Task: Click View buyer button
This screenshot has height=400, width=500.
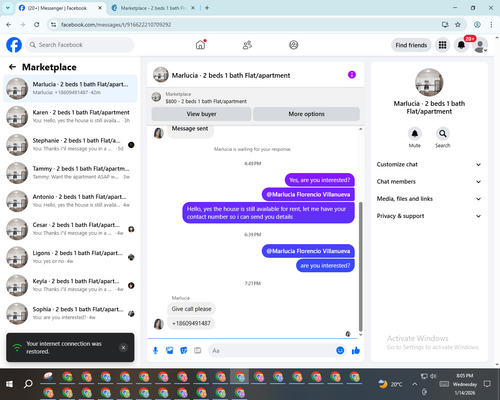Action: coord(201,114)
